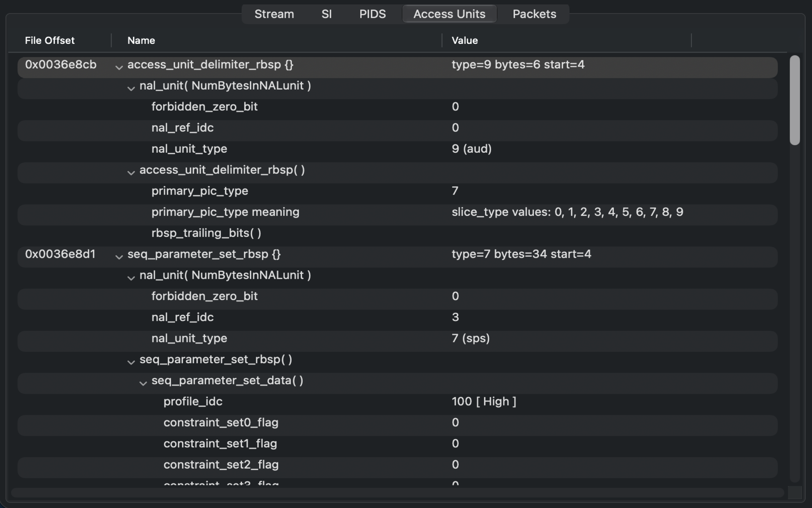Select file offset 0x0036e8d1
Screen dimensions: 812x508
coord(60,254)
